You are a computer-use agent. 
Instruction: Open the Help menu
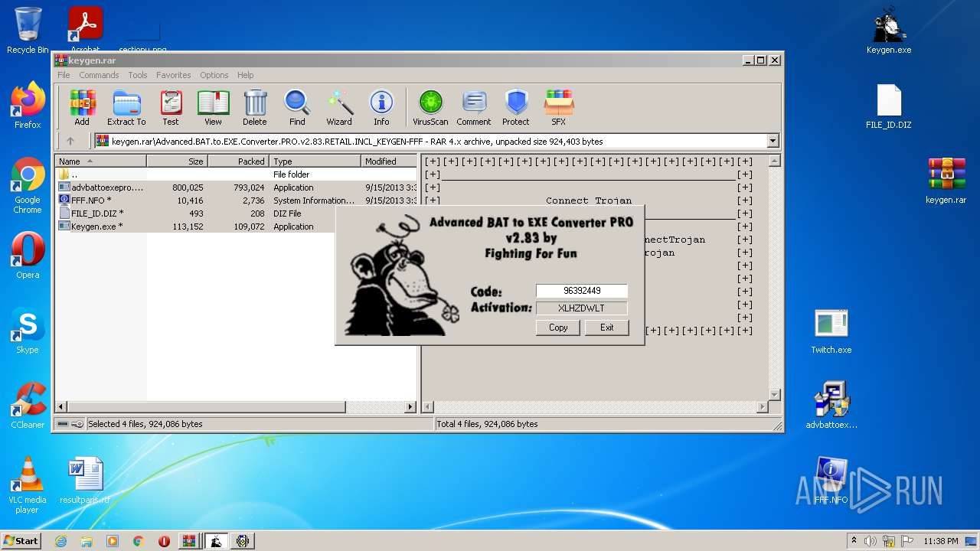(245, 75)
